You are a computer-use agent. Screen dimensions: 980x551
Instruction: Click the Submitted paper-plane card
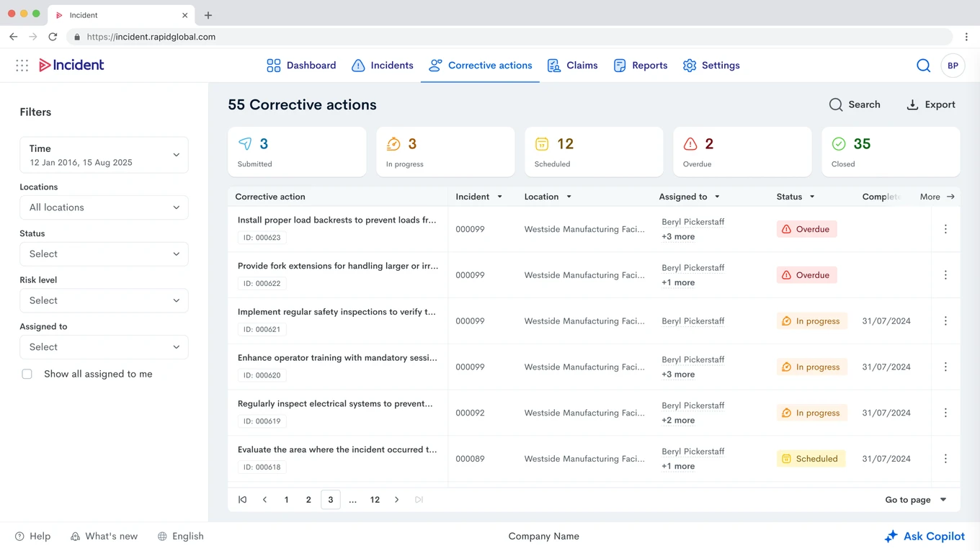[297, 152]
